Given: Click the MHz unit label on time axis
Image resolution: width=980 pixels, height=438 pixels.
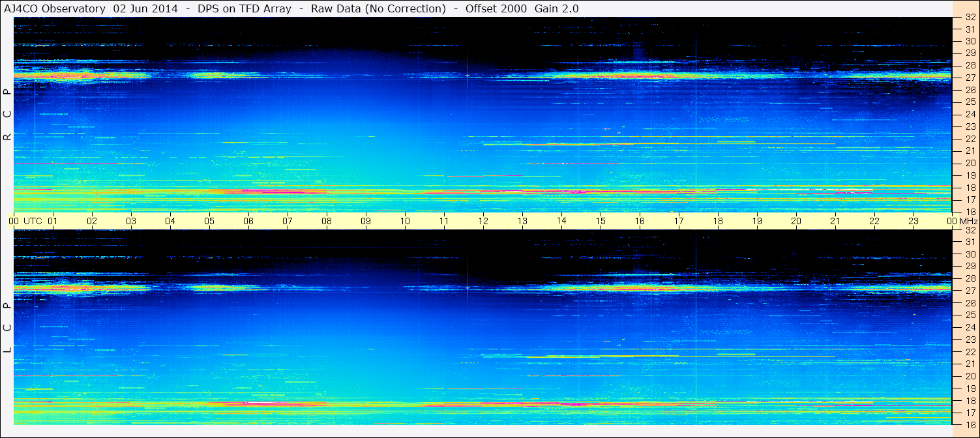Looking at the screenshot, I should click(968, 221).
